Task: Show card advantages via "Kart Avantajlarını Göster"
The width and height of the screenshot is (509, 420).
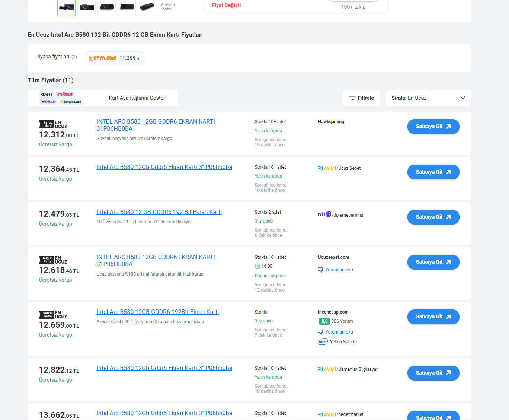Action: [137, 98]
